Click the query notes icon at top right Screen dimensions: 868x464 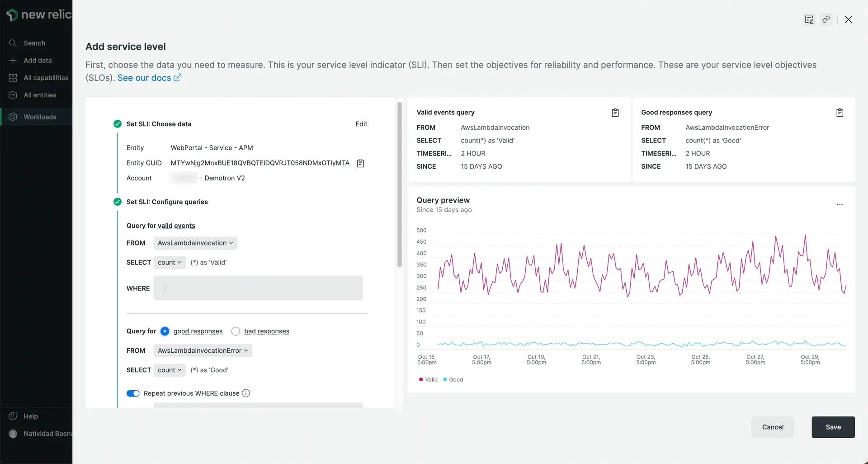(x=809, y=19)
